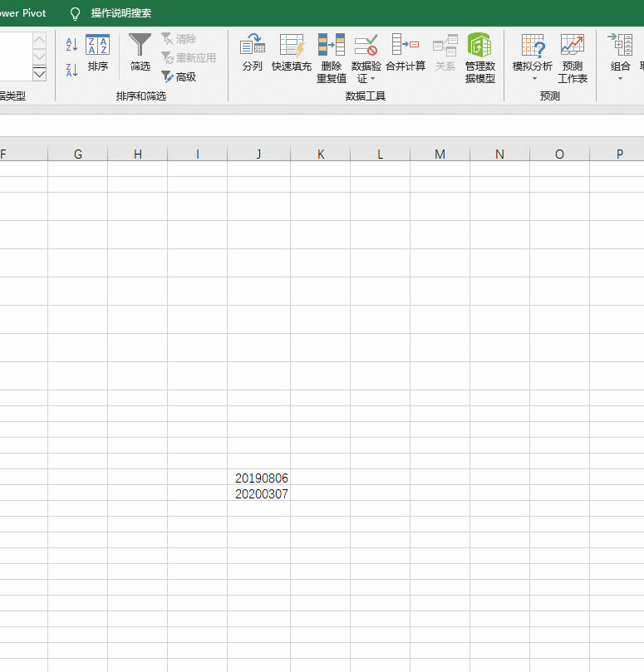Open Data Validation (数据验证) icon
The image size is (644, 672).
click(366, 45)
